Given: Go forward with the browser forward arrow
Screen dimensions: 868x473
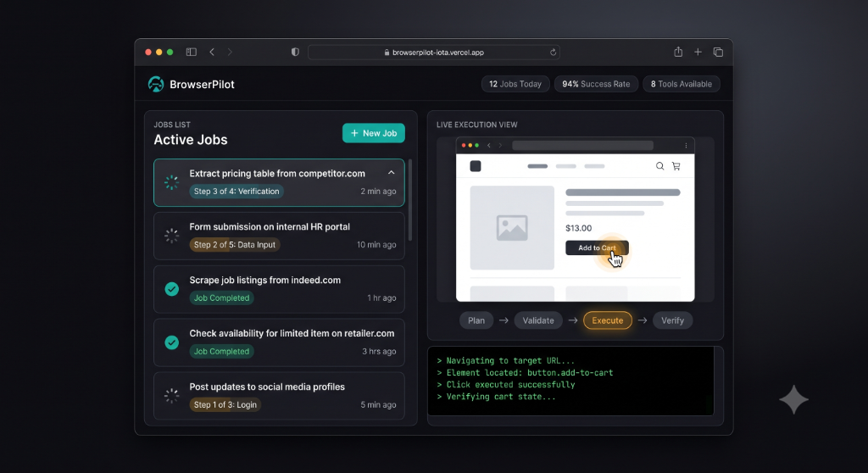Looking at the screenshot, I should [230, 52].
